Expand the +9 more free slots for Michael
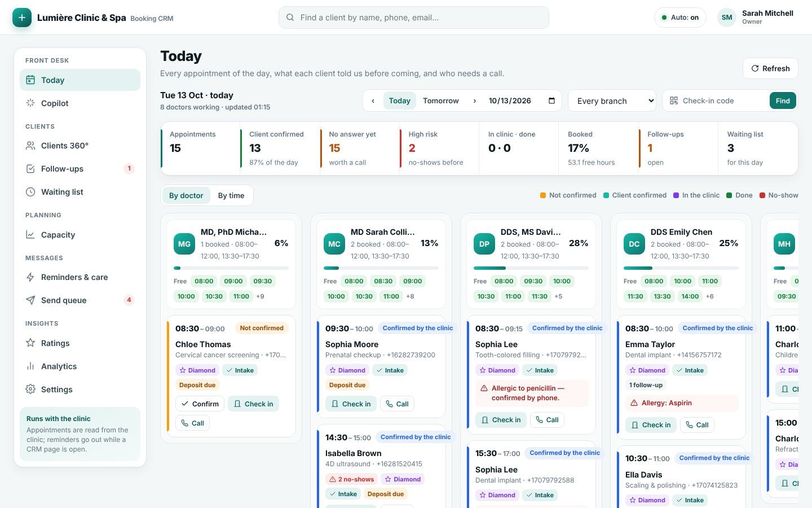812x508 pixels. tap(260, 296)
